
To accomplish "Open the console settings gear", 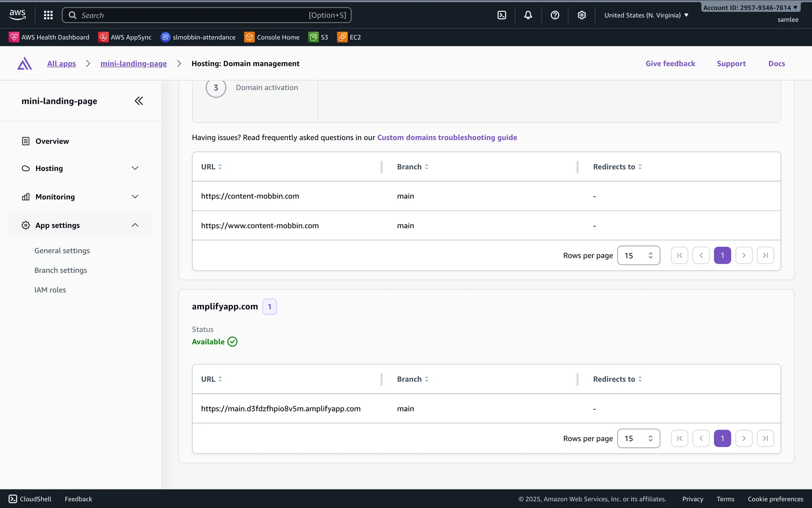I will pyautogui.click(x=582, y=15).
